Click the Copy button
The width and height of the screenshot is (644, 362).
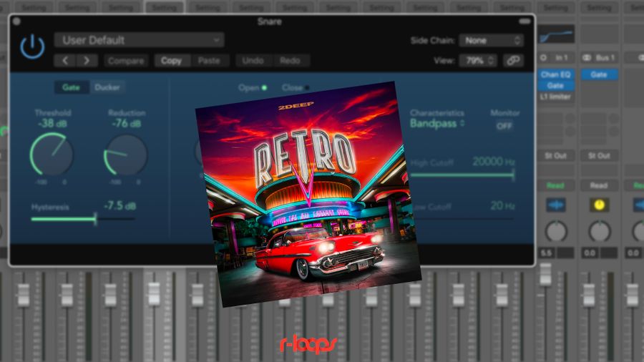tap(171, 61)
